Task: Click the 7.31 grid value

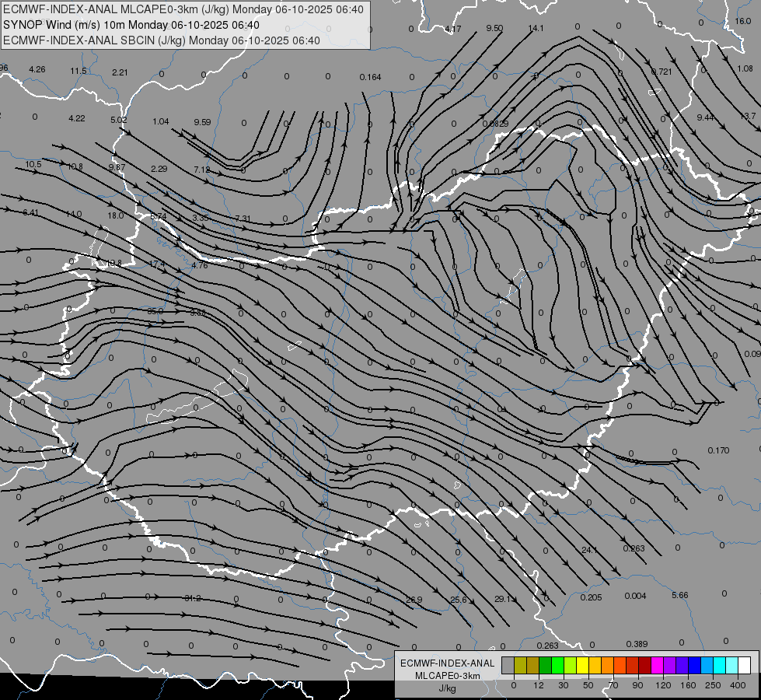Action: (243, 219)
